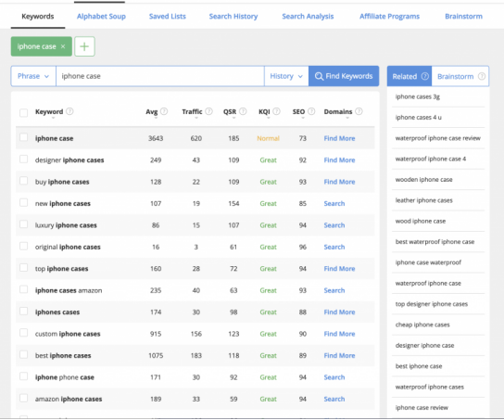The width and height of the screenshot is (504, 420).
Task: Select related keyword best waterproof iphone case
Action: pyautogui.click(x=435, y=242)
